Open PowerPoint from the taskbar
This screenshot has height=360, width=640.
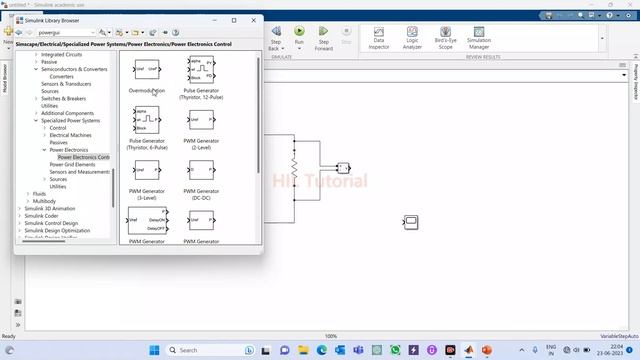(x=487, y=350)
